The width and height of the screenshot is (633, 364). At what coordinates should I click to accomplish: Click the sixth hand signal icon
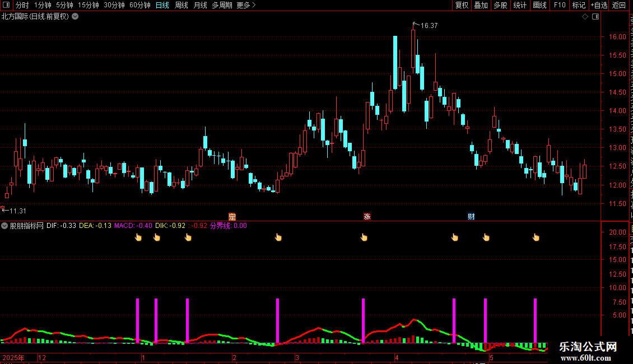pyautogui.click(x=454, y=237)
